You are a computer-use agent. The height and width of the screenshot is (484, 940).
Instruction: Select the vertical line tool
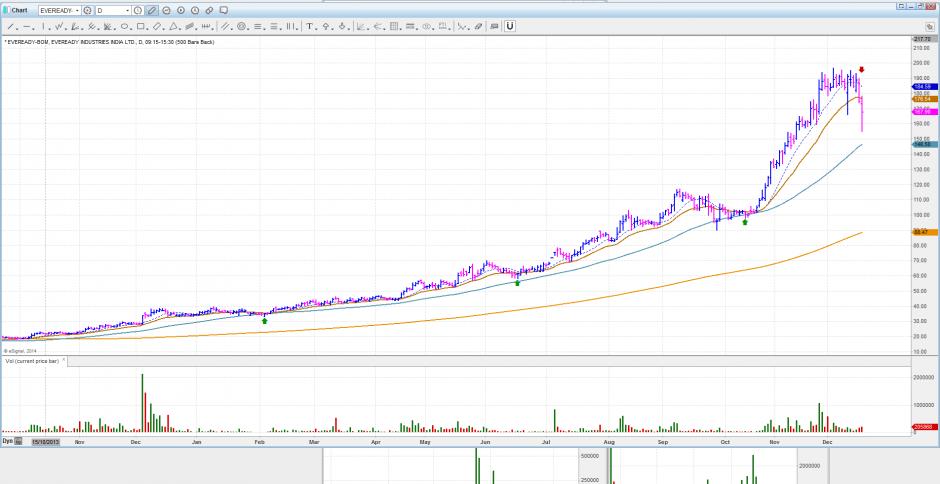[x=43, y=26]
